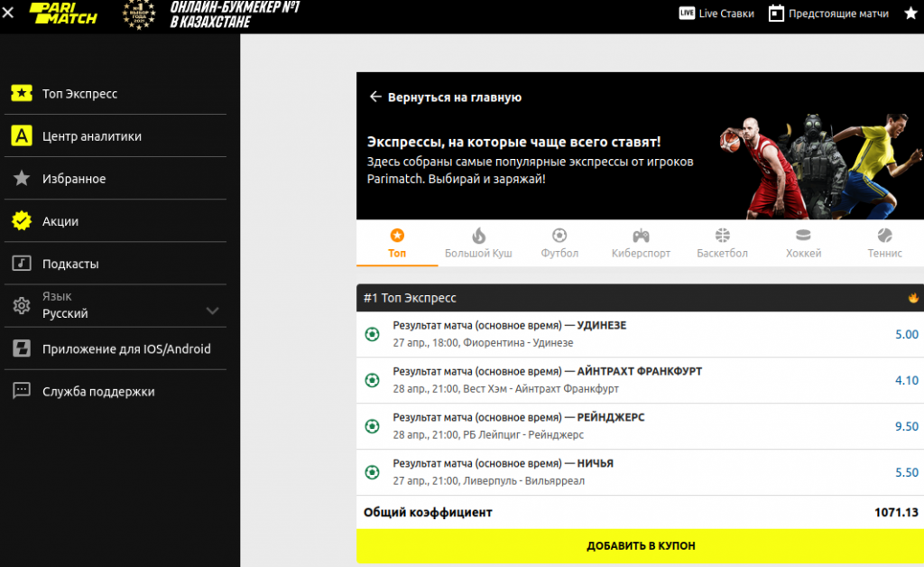
Task: Click the app download icon in sidebar
Action: (22, 349)
